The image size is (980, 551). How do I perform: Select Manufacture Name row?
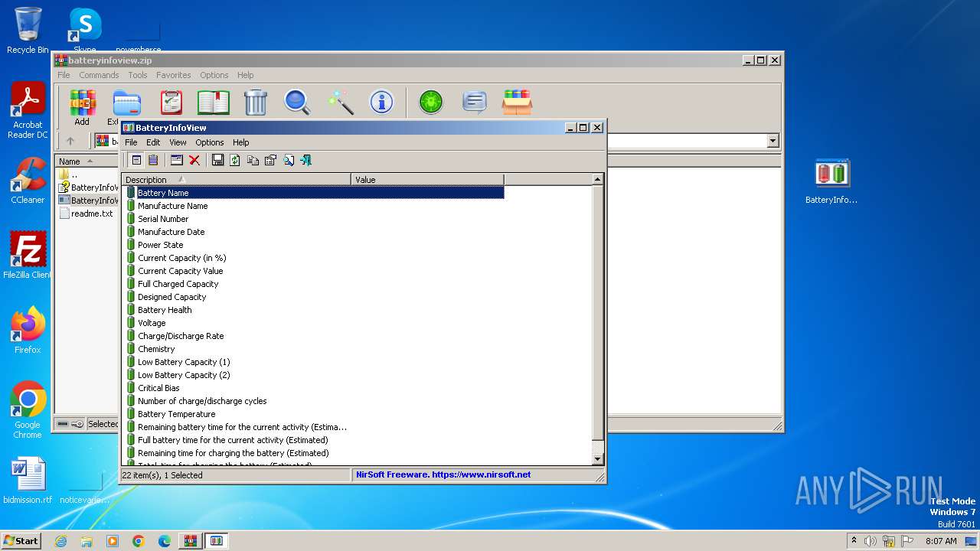(172, 206)
